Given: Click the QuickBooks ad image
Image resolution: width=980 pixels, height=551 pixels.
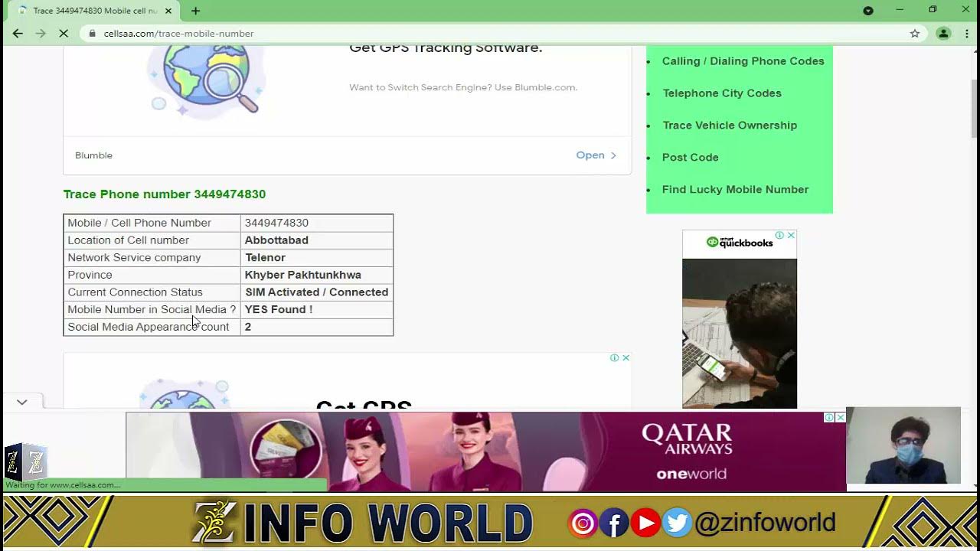Looking at the screenshot, I should point(740,333).
